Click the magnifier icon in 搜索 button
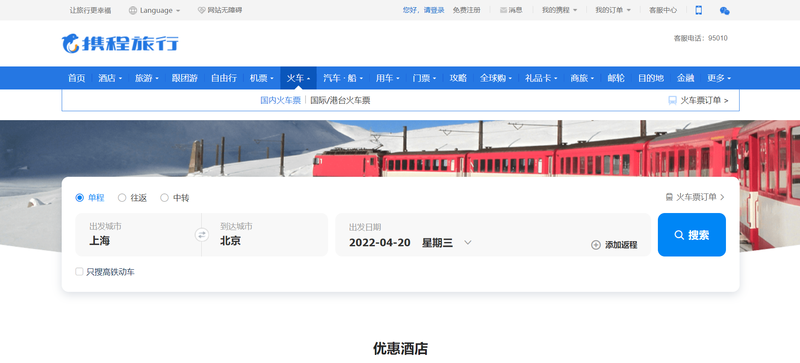This screenshot has width=800, height=363. (x=679, y=235)
